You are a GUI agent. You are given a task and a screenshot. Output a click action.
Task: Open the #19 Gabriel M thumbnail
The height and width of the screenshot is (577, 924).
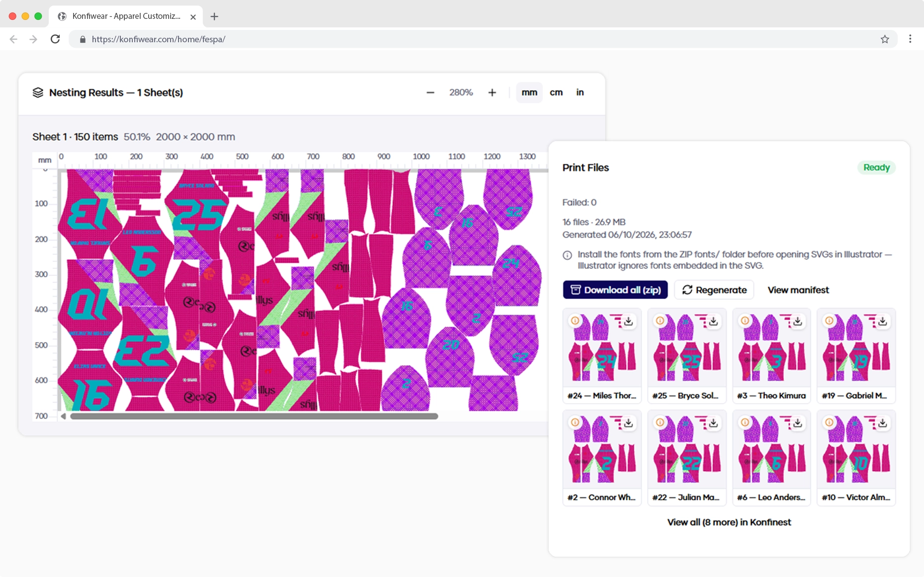click(x=856, y=348)
